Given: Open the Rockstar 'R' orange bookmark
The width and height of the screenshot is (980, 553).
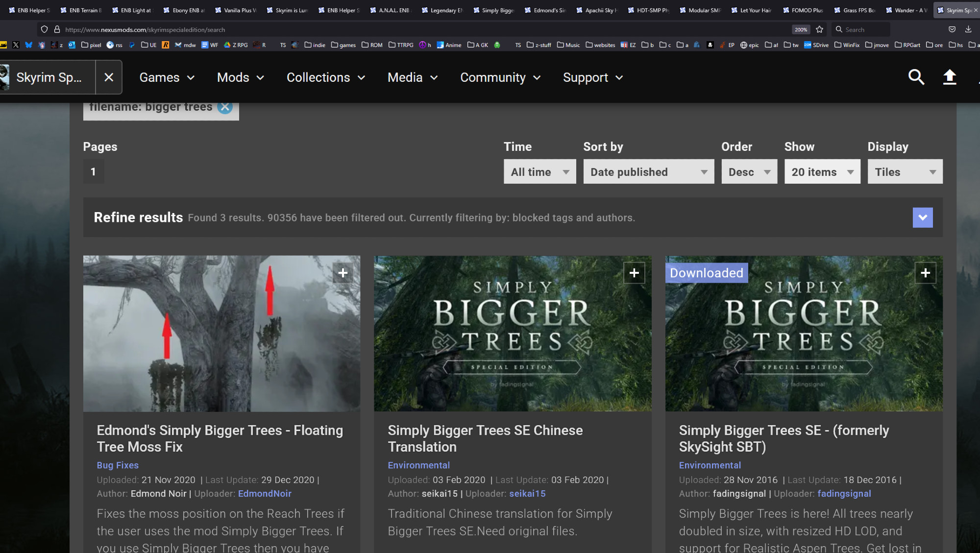Looking at the screenshot, I should [x=166, y=45].
